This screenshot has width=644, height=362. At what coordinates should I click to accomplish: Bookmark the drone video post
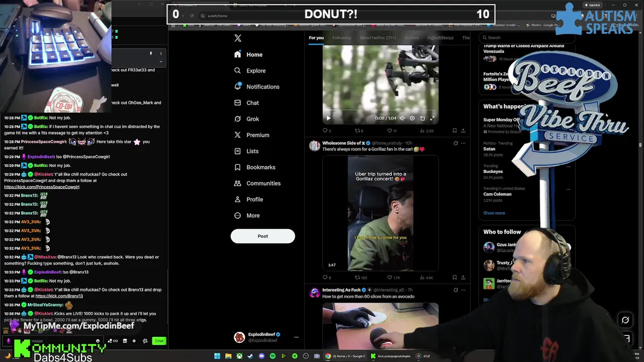454,131
